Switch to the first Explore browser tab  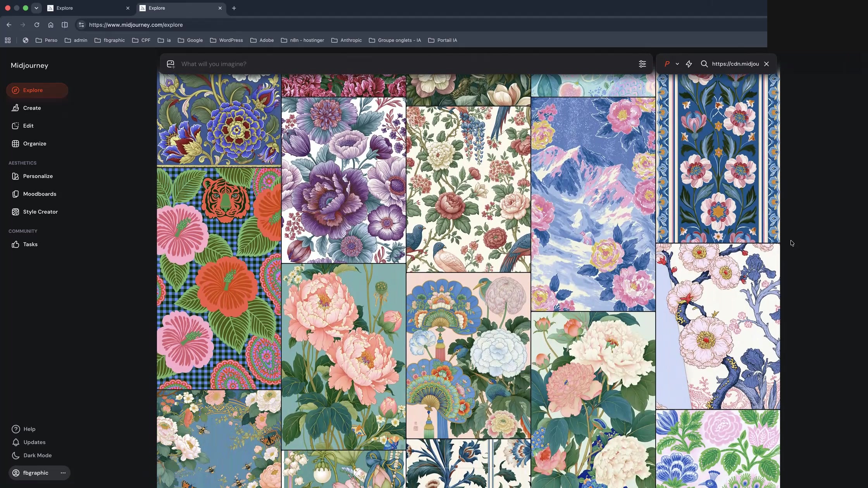[x=88, y=8]
